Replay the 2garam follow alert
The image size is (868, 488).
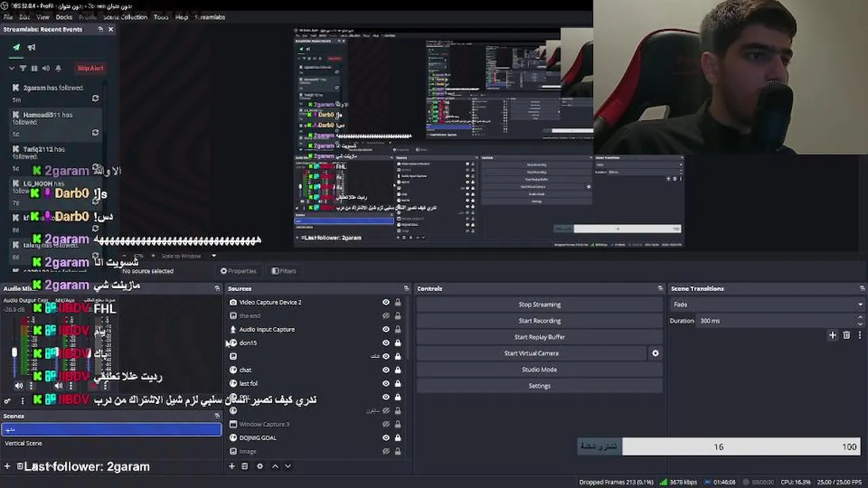(95, 98)
